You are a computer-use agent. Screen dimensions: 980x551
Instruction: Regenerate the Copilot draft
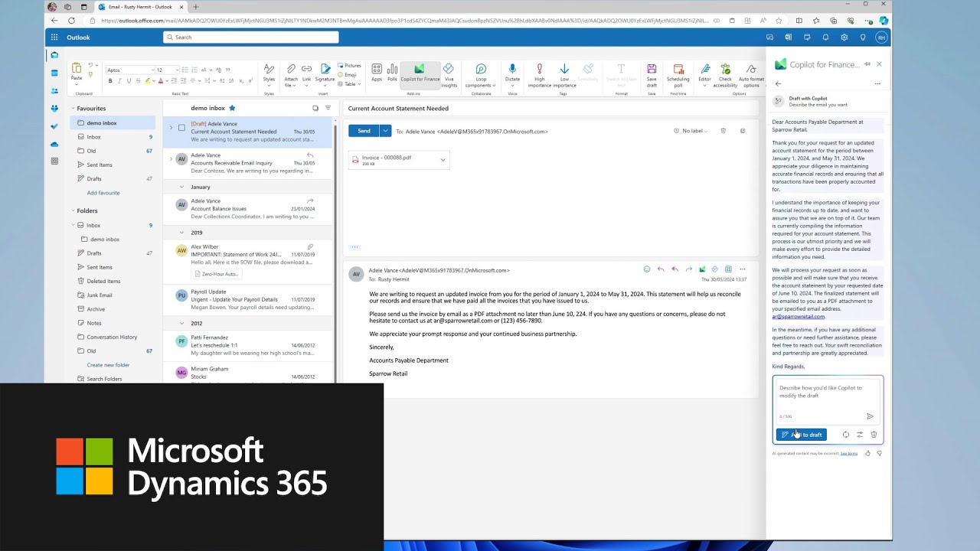[846, 435]
